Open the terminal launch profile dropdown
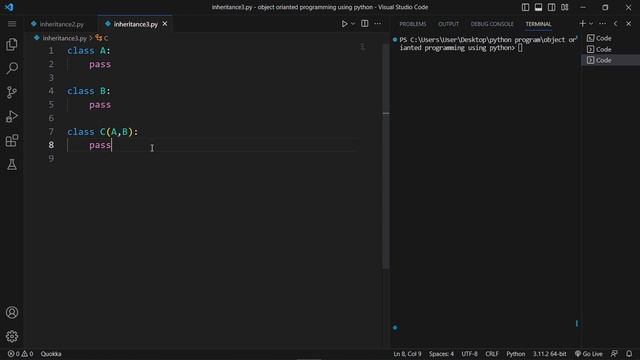Image resolution: width=640 pixels, height=360 pixels. tap(591, 24)
